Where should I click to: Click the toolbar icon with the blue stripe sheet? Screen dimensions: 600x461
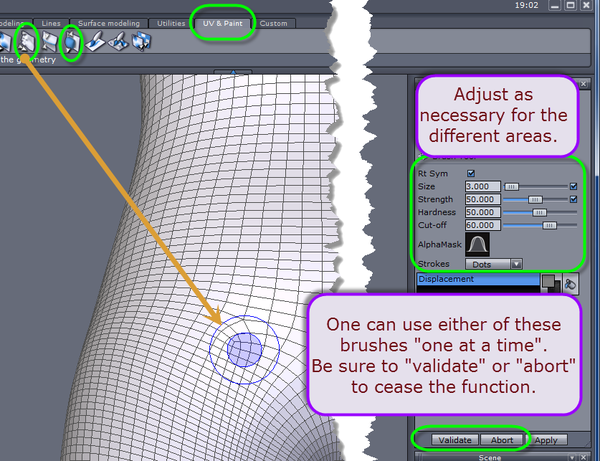click(x=50, y=42)
